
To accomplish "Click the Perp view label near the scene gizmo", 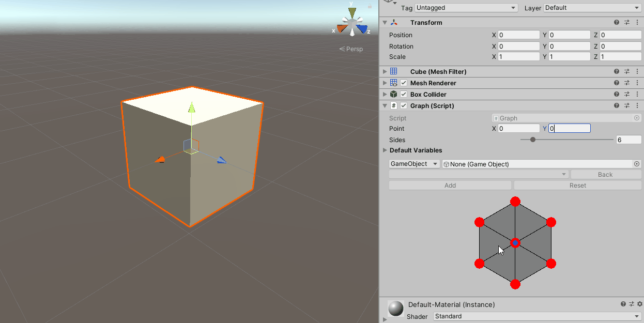I will (x=351, y=49).
